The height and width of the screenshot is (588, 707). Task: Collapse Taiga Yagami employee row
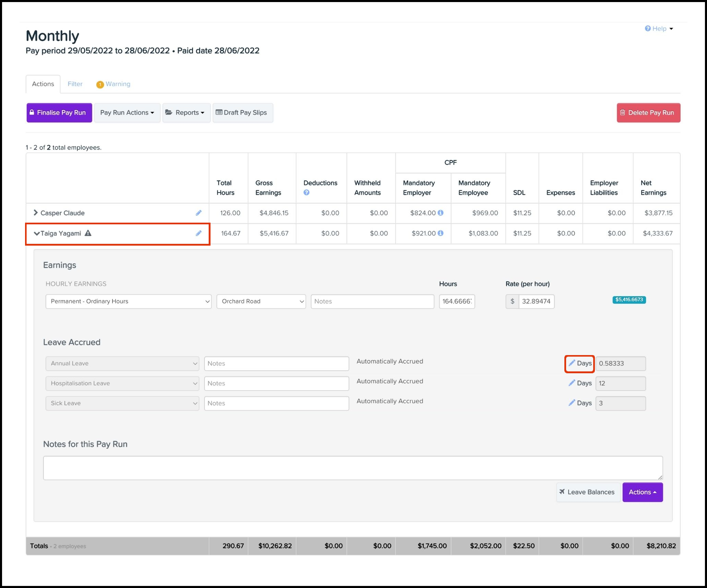click(37, 233)
